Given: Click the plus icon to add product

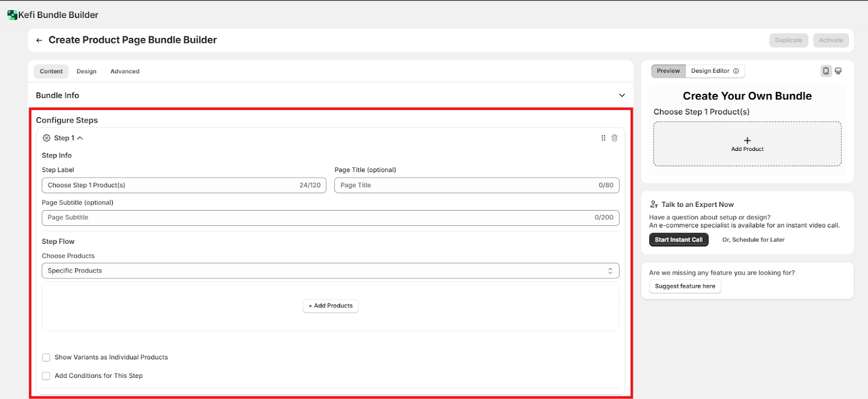Looking at the screenshot, I should coord(747,141).
